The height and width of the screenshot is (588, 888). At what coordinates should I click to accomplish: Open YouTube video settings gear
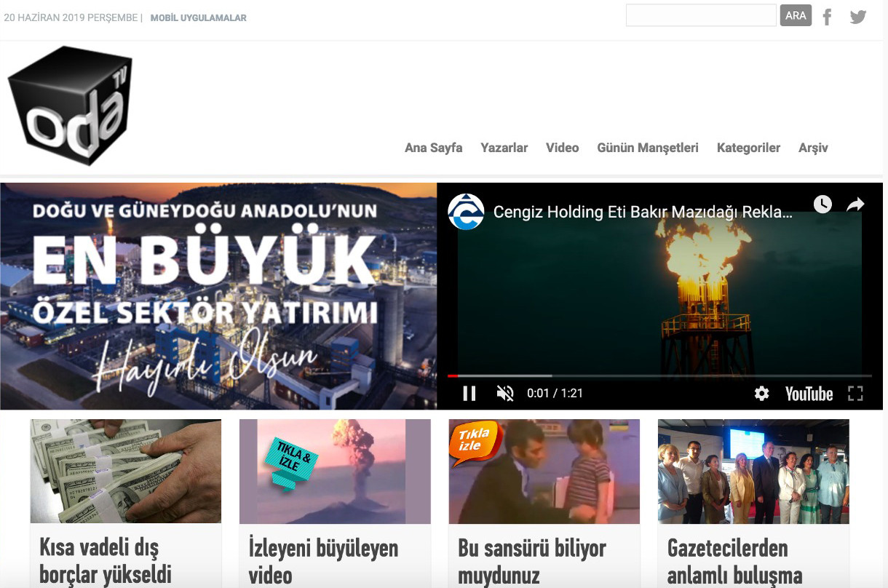[761, 393]
